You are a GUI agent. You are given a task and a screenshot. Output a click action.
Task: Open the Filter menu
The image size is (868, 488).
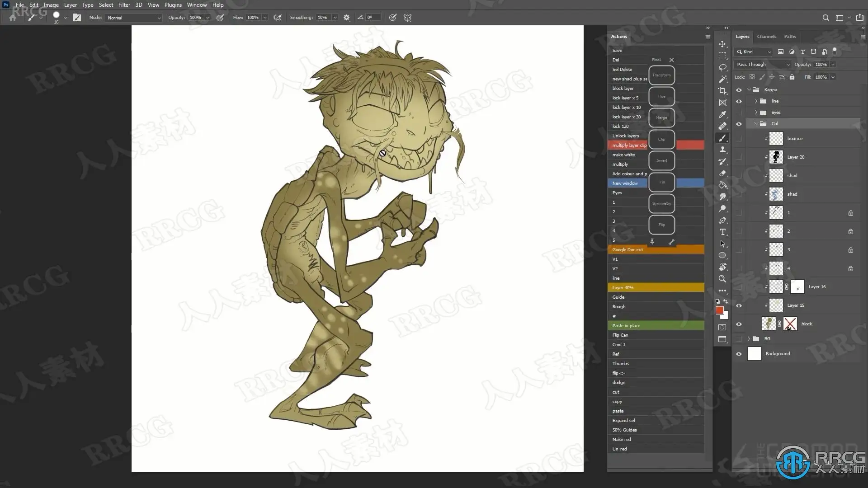click(x=124, y=5)
